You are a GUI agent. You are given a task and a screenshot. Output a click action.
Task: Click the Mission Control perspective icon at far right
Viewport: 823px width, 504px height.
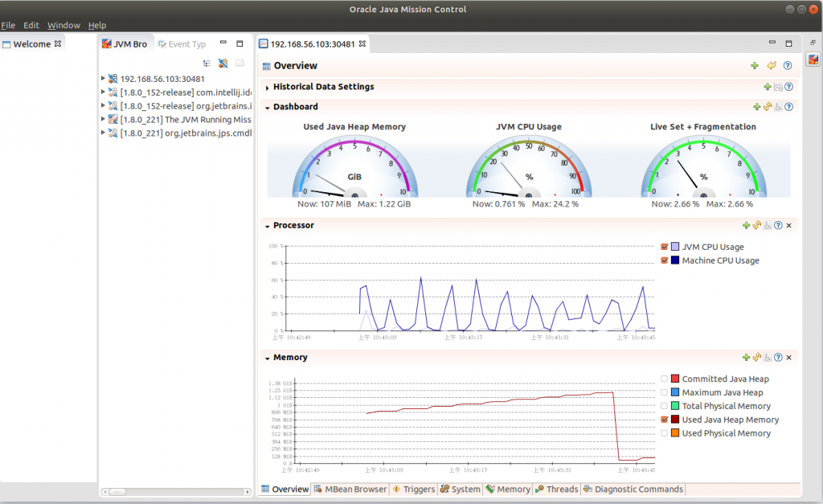(x=813, y=59)
